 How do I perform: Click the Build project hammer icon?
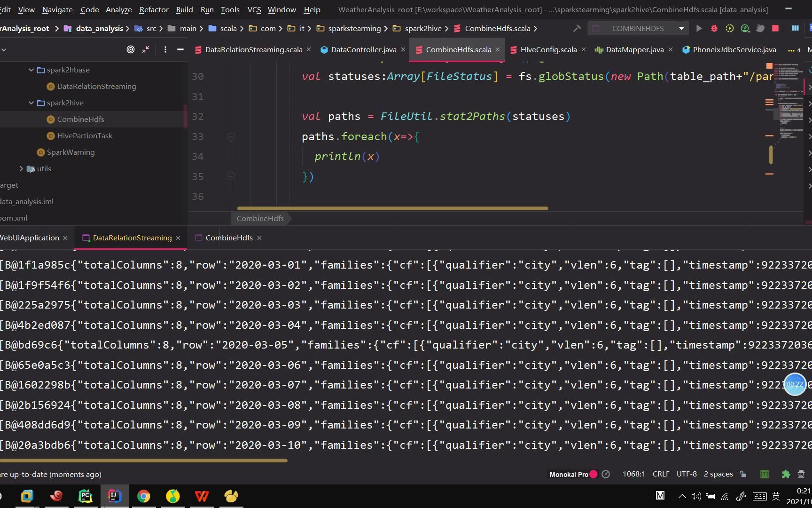point(577,29)
